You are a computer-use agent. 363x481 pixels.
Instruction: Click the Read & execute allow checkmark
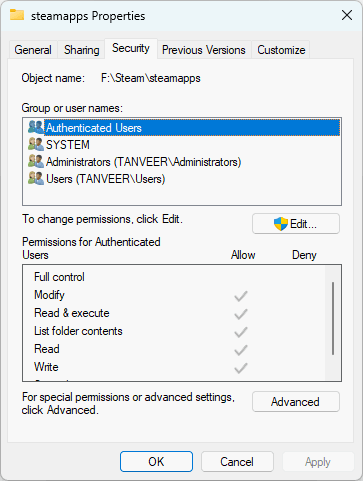tap(241, 314)
